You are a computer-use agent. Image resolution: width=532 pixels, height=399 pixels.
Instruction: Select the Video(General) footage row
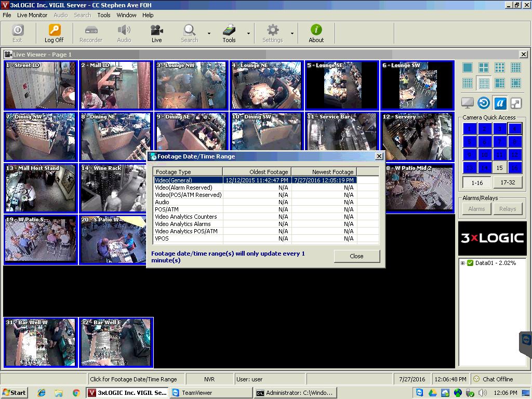pyautogui.click(x=174, y=180)
